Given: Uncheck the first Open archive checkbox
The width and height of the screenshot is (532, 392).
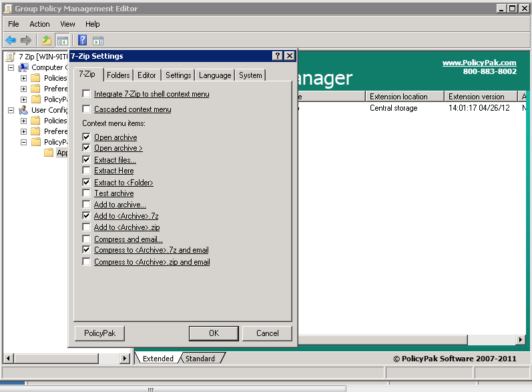Looking at the screenshot, I should pos(87,137).
